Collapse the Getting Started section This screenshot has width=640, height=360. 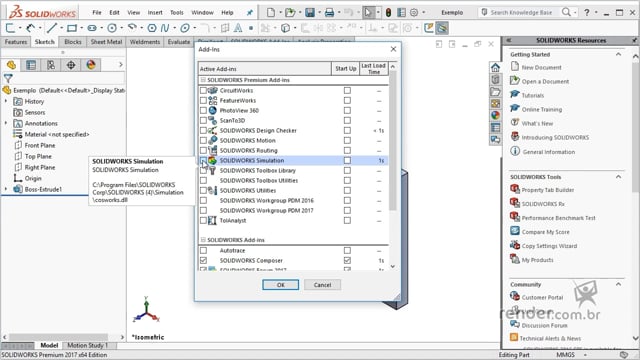pyautogui.click(x=618, y=54)
